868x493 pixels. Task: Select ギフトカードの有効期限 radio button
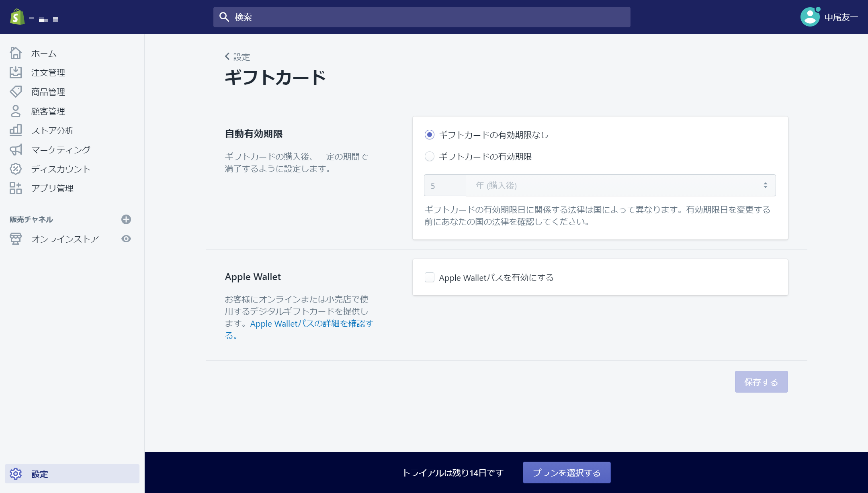[430, 156]
